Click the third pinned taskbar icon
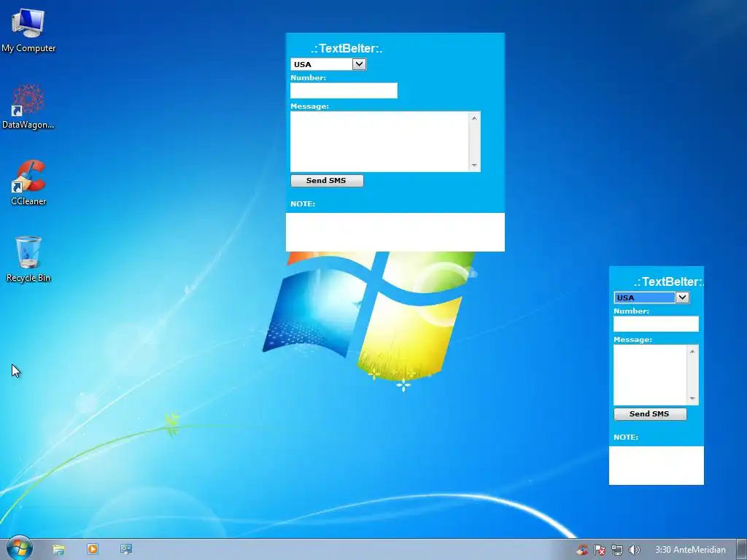 [x=125, y=549]
